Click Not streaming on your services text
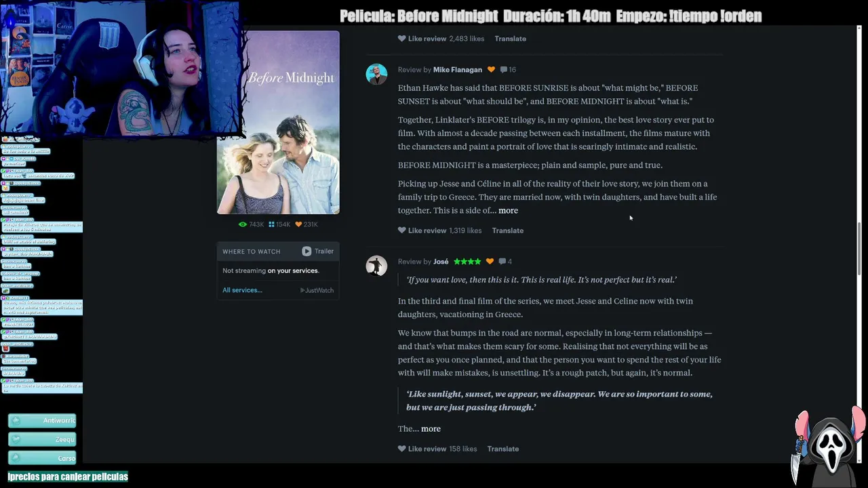The height and width of the screenshot is (488, 868). pyautogui.click(x=271, y=270)
